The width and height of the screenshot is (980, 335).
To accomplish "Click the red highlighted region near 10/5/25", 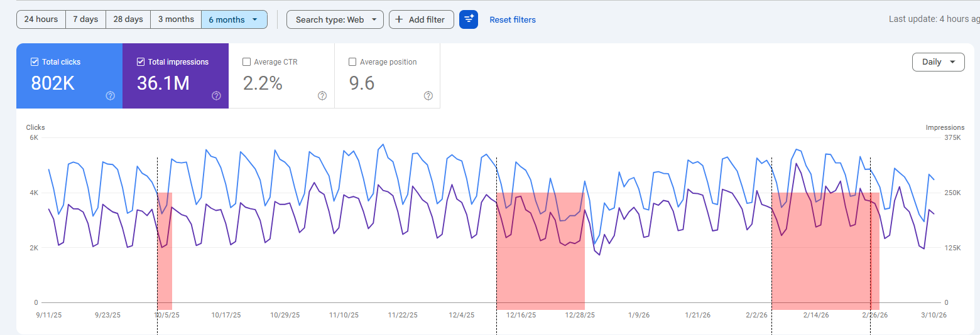I will pos(165,251).
